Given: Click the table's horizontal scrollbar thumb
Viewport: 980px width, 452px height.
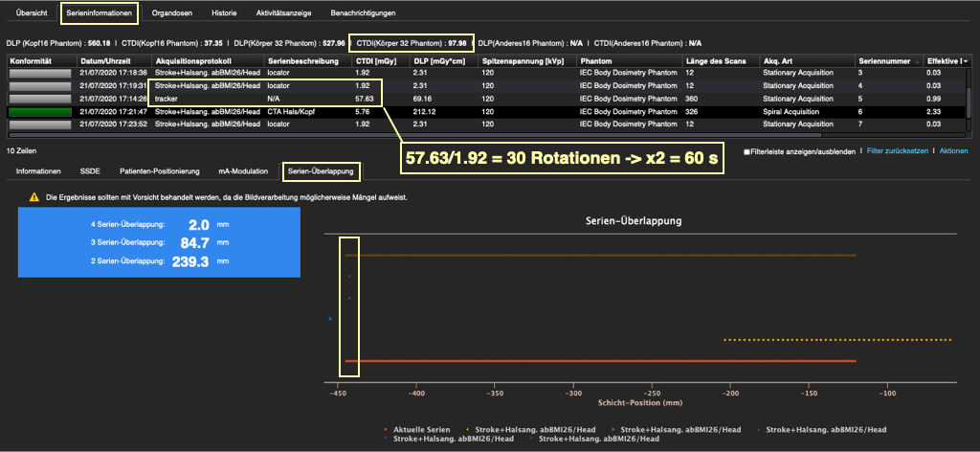Looking at the screenshot, I should pyautogui.click(x=415, y=133).
